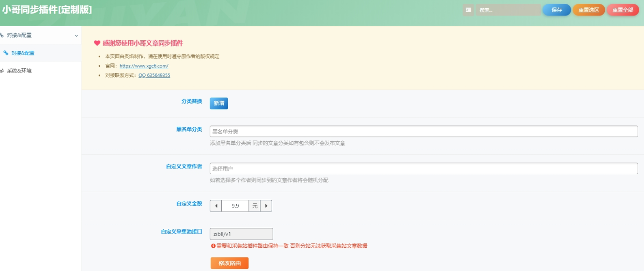Select the 对接&配置 sub-menu item
Image resolution: width=644 pixels, height=271 pixels.
click(23, 53)
